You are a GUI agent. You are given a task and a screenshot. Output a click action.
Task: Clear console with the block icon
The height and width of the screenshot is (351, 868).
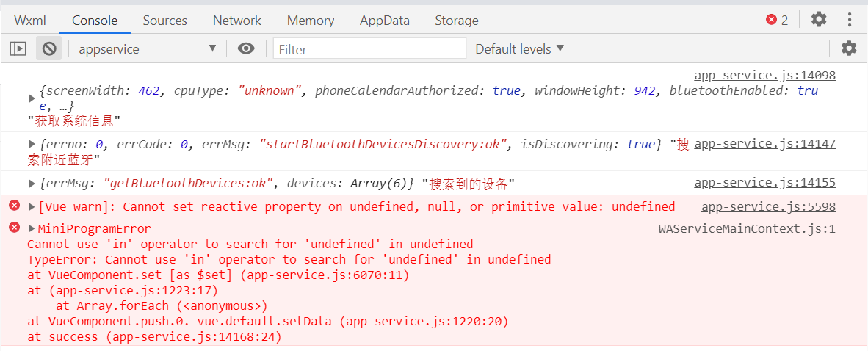(49, 48)
